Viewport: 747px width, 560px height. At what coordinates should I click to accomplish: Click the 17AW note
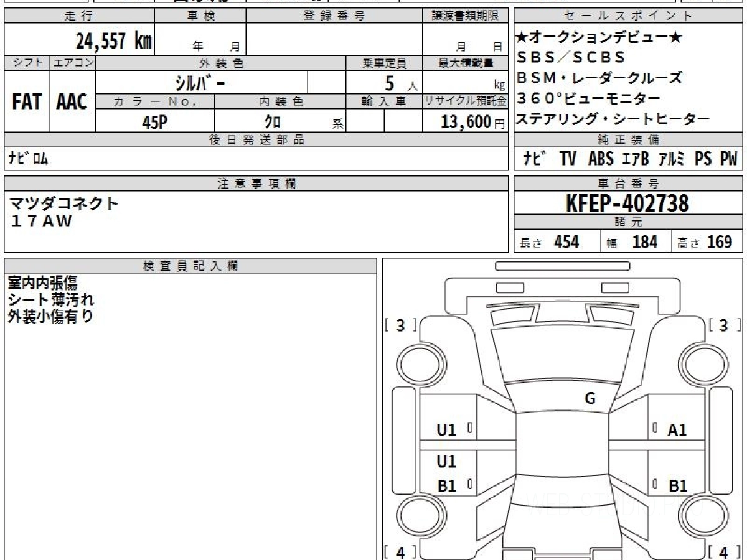[41, 220]
